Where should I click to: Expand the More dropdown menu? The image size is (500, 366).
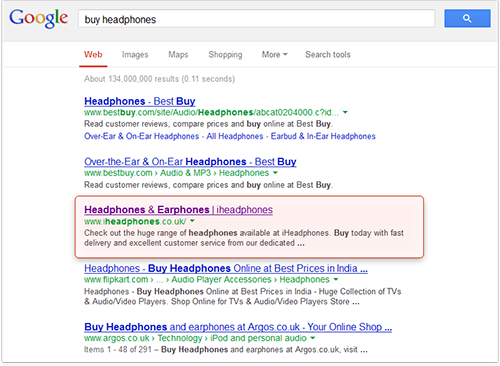point(274,54)
